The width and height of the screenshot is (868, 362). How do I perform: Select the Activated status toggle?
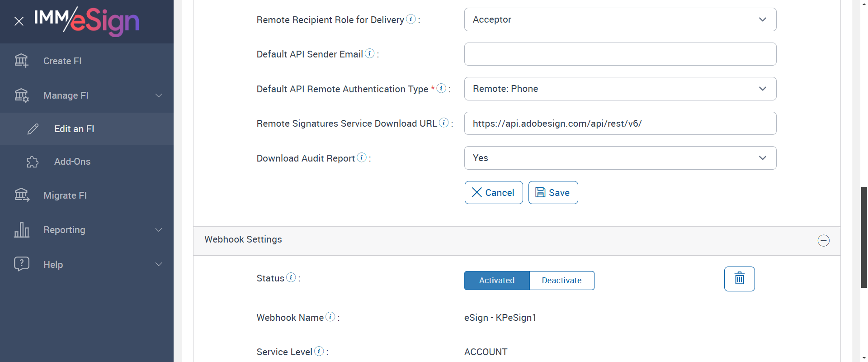tap(496, 281)
